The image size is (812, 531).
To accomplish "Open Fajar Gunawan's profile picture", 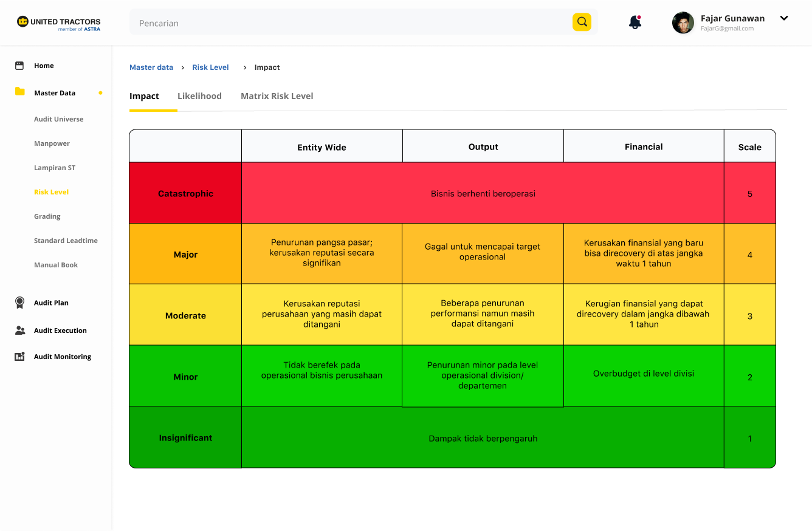I will (683, 22).
